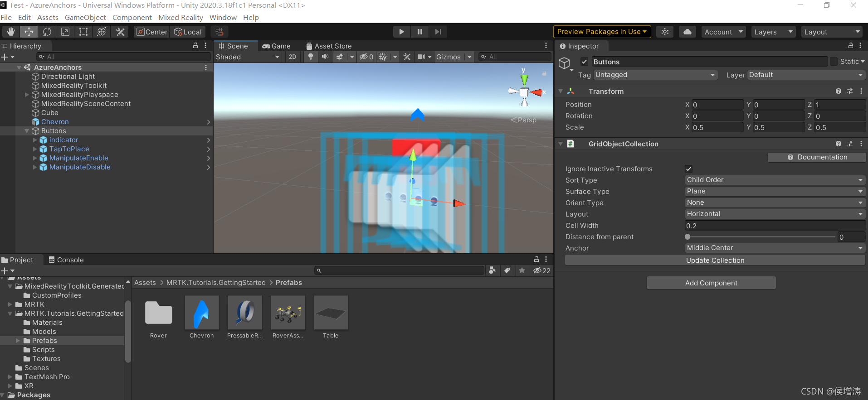Open the cloud services panel
The image size is (868, 400).
coord(688,32)
